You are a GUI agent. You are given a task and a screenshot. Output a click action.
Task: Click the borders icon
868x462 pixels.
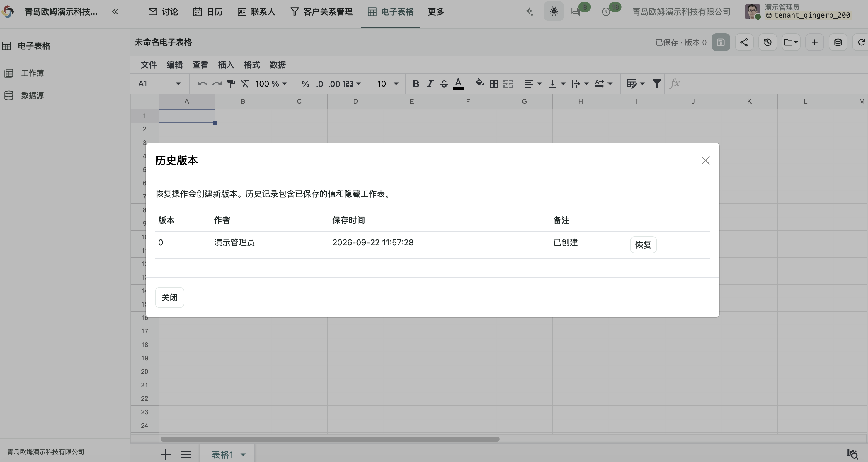point(494,83)
